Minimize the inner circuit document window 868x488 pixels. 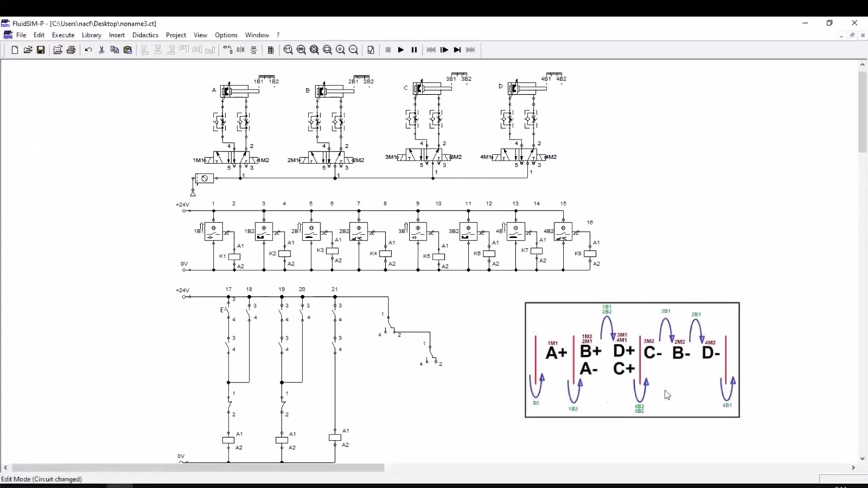coord(842,35)
